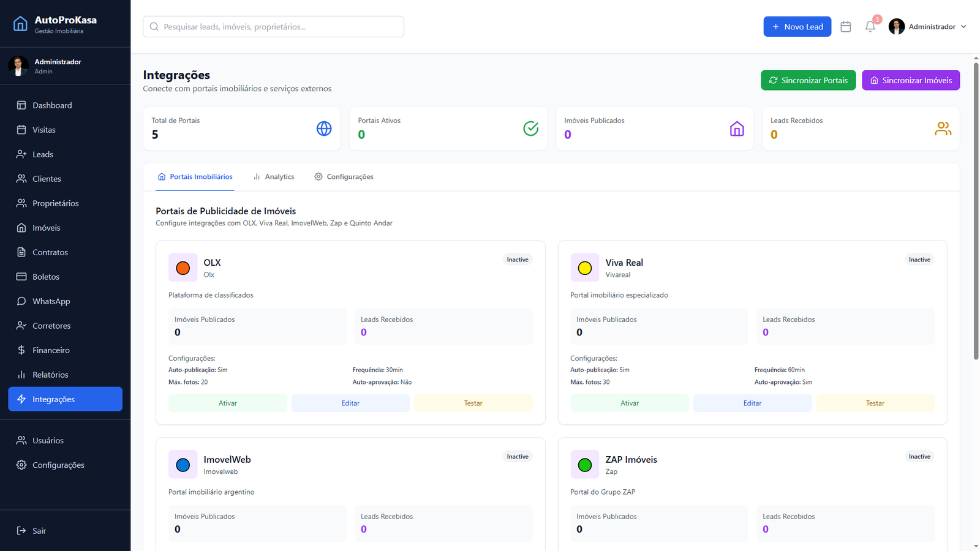Image resolution: width=980 pixels, height=551 pixels.
Task: Click the yellow Viva Real portal icon
Action: pyautogui.click(x=585, y=268)
